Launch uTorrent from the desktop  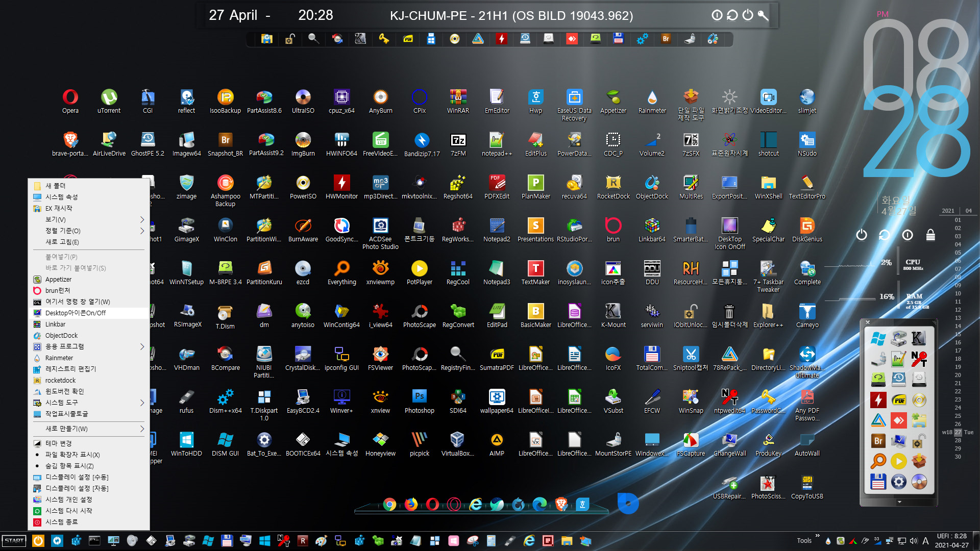coord(109,101)
